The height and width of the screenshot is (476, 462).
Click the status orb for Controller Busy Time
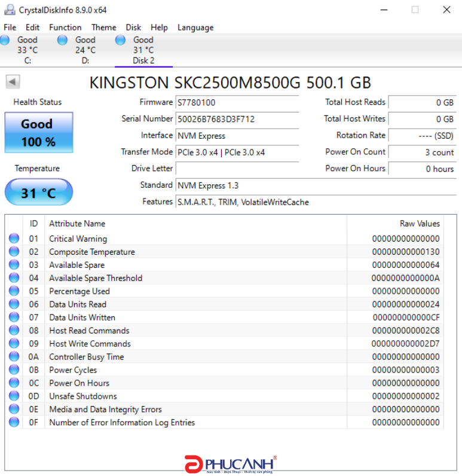click(x=14, y=356)
